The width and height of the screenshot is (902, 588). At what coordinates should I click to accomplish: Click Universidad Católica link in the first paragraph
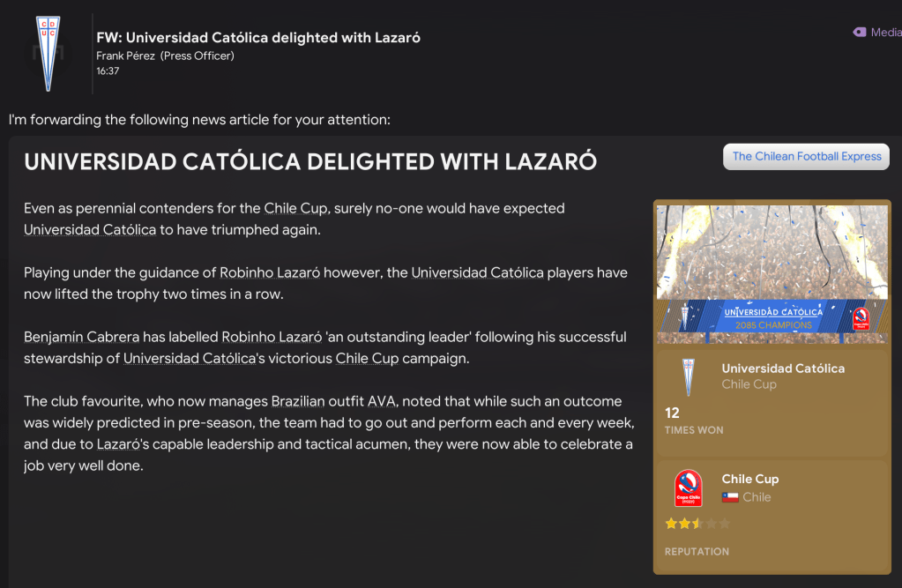pos(90,229)
